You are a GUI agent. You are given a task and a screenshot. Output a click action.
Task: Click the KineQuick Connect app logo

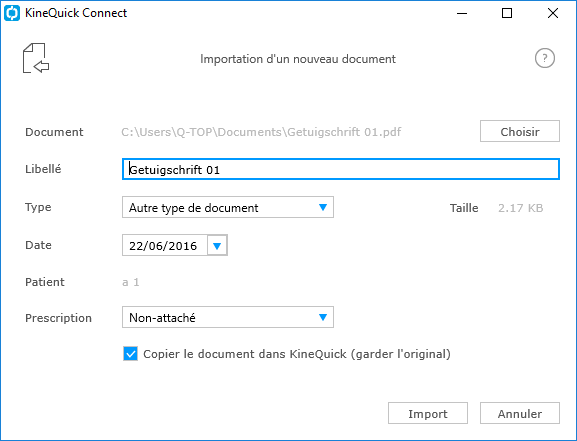pos(12,13)
